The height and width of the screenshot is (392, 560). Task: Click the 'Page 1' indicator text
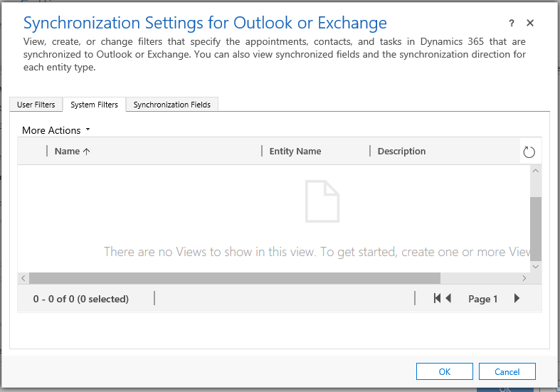pyautogui.click(x=483, y=299)
